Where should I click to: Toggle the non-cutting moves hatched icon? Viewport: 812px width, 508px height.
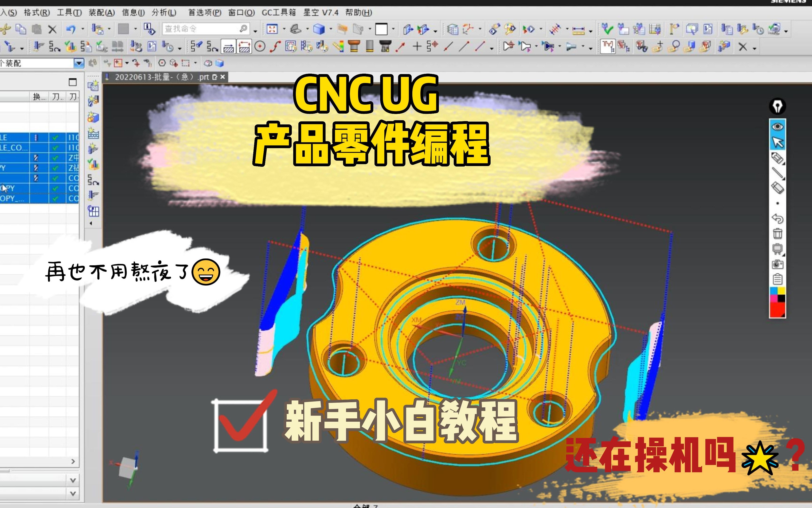(229, 47)
